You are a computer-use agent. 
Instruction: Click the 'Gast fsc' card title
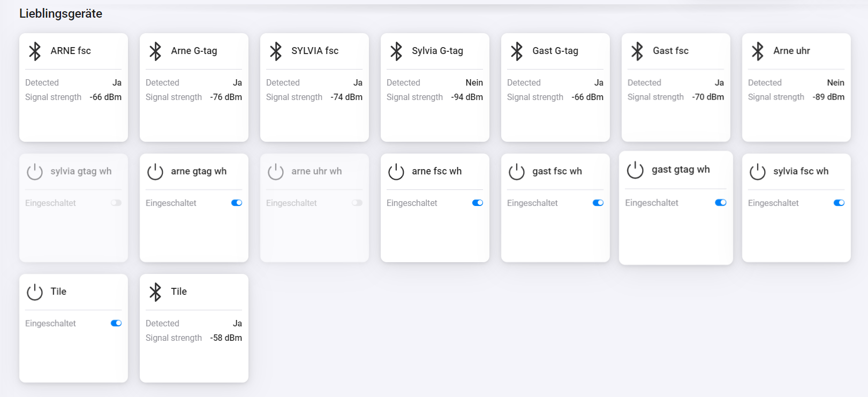[670, 51]
